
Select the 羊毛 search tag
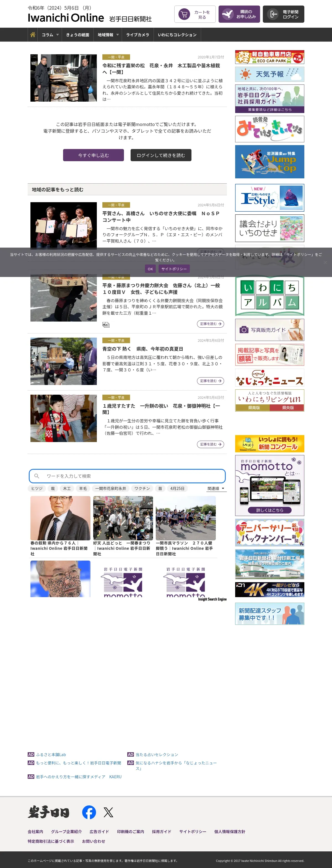[83, 488]
